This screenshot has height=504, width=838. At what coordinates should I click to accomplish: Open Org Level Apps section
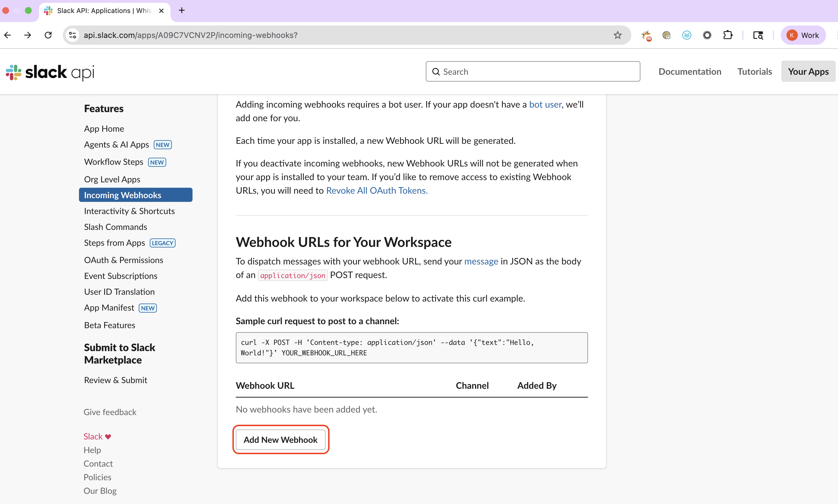point(112,179)
